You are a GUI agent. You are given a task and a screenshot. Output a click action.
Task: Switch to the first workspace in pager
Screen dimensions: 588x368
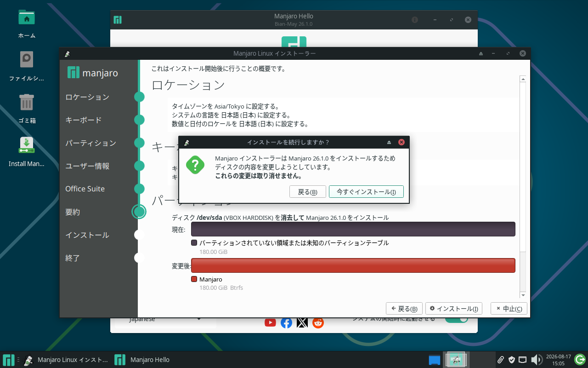pyautogui.click(x=456, y=360)
